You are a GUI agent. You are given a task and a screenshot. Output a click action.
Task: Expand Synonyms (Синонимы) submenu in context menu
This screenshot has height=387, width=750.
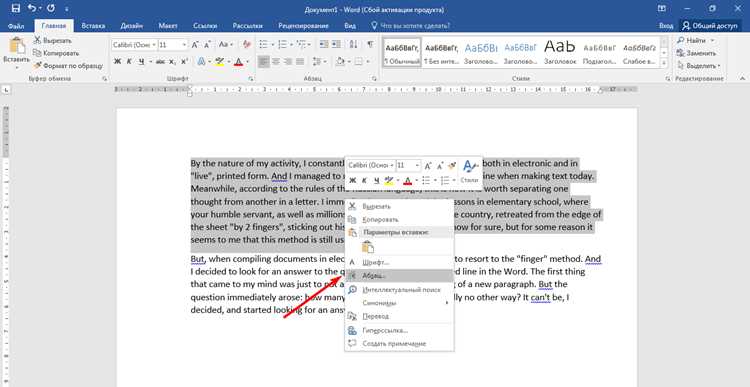click(399, 303)
